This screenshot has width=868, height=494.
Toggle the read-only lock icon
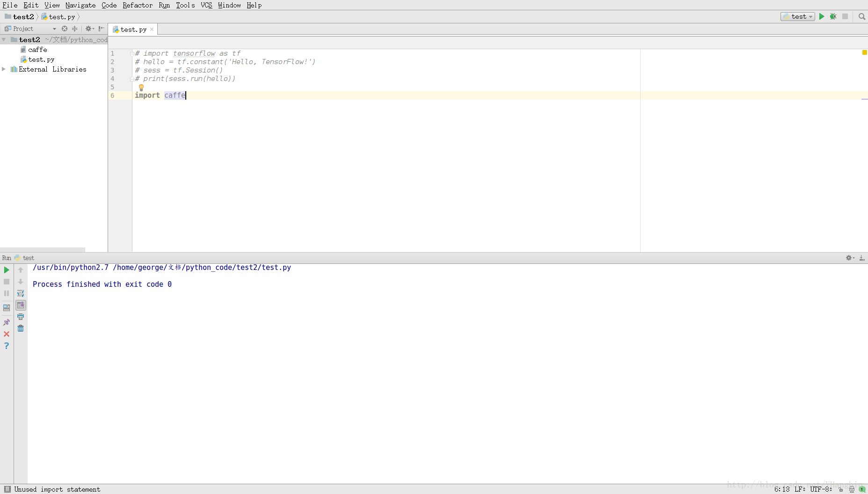tap(841, 489)
